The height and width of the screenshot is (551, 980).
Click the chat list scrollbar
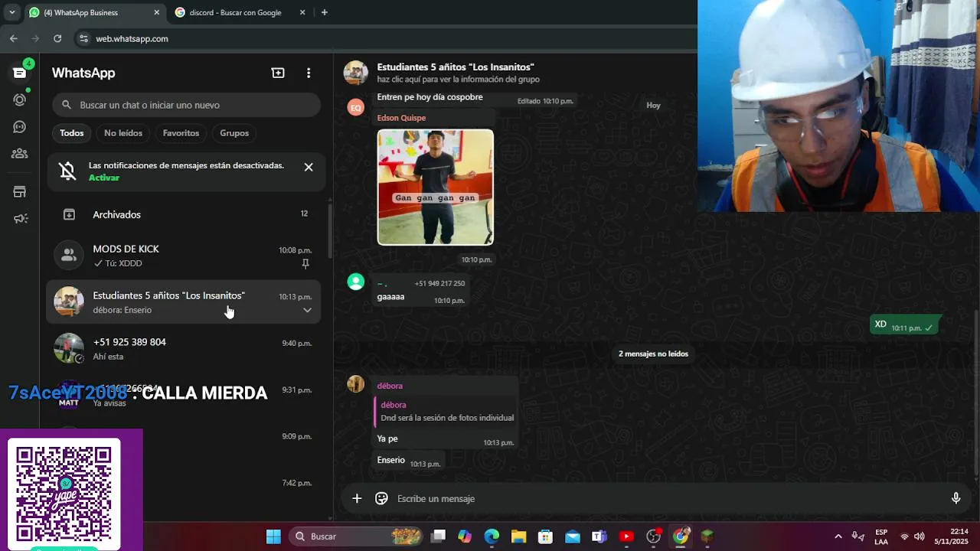(x=330, y=230)
